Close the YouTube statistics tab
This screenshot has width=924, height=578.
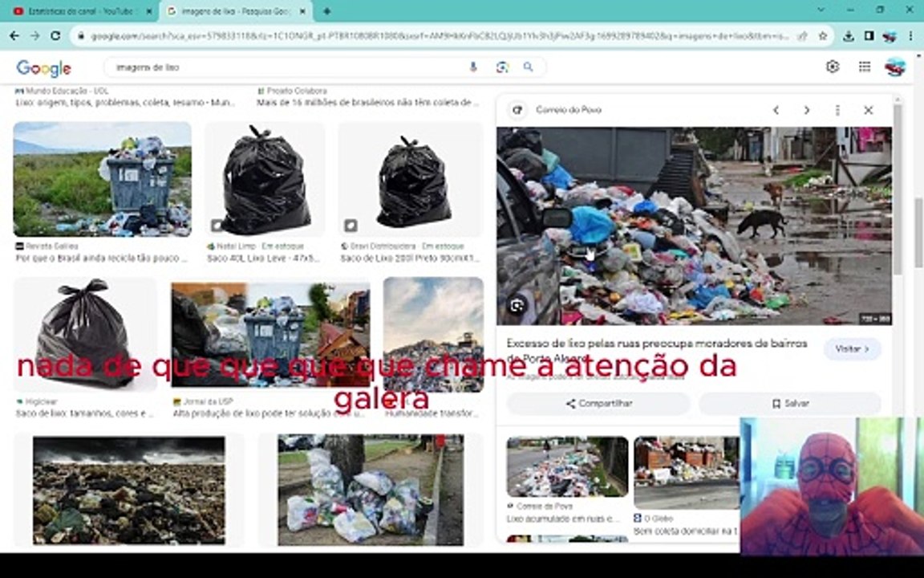pyautogui.click(x=148, y=11)
